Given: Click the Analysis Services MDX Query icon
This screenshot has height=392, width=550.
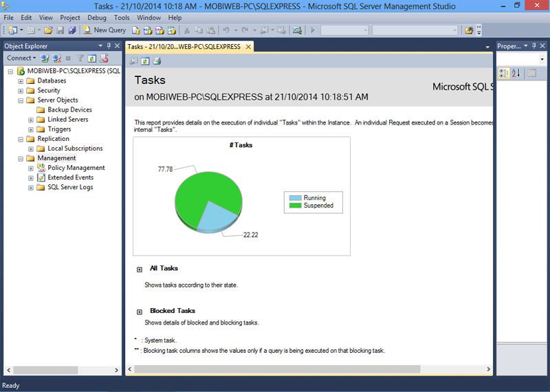Looking at the screenshot, I should click(148, 30).
